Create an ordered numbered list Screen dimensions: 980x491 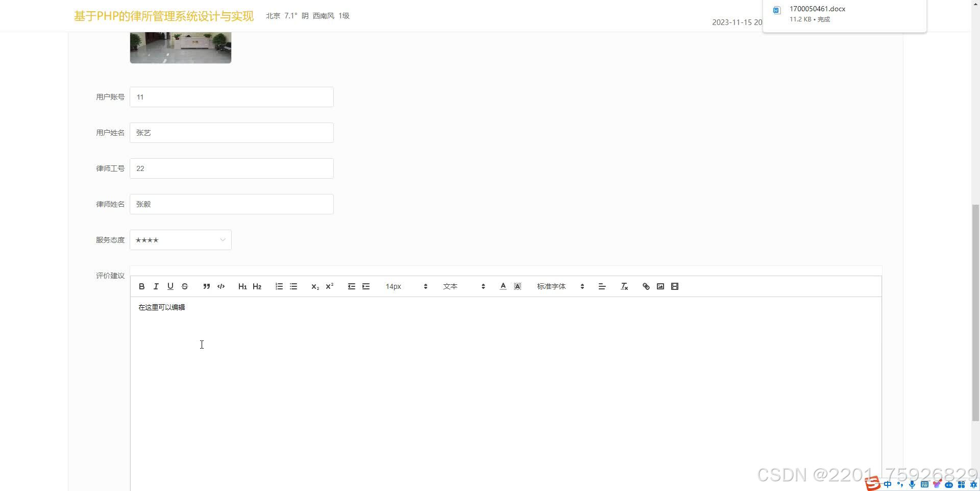click(x=279, y=286)
